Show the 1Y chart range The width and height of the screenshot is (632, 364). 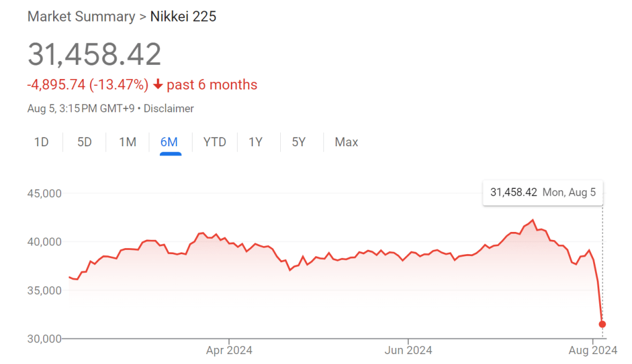pos(256,143)
